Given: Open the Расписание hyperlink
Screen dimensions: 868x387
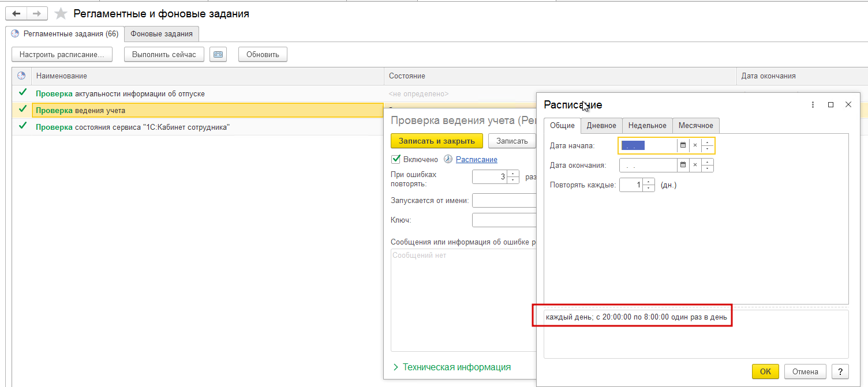Looking at the screenshot, I should click(x=476, y=159).
